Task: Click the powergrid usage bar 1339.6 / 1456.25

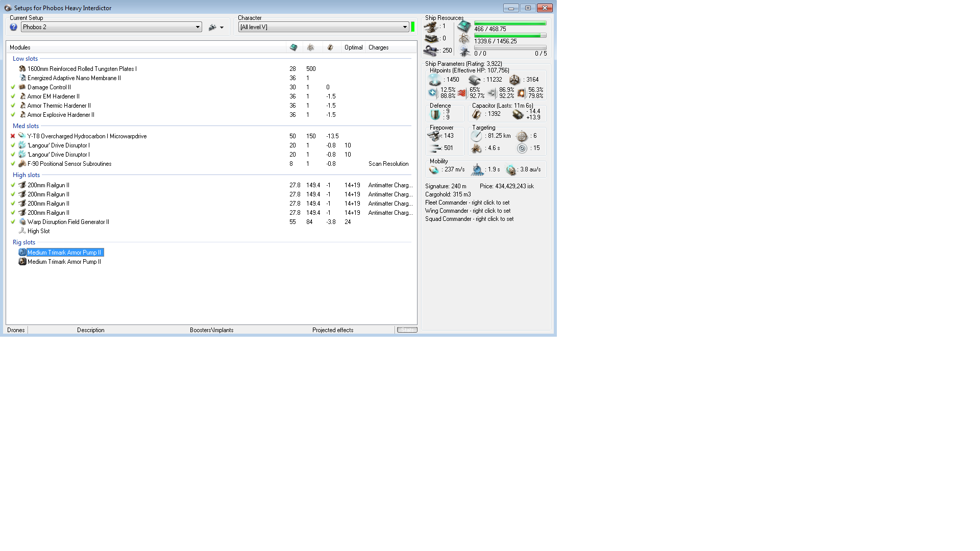Action: [x=510, y=36]
